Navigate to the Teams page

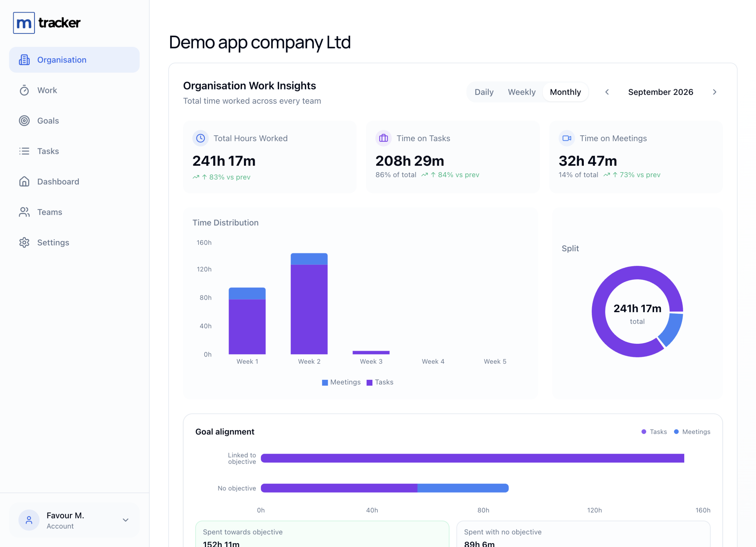[74, 212]
